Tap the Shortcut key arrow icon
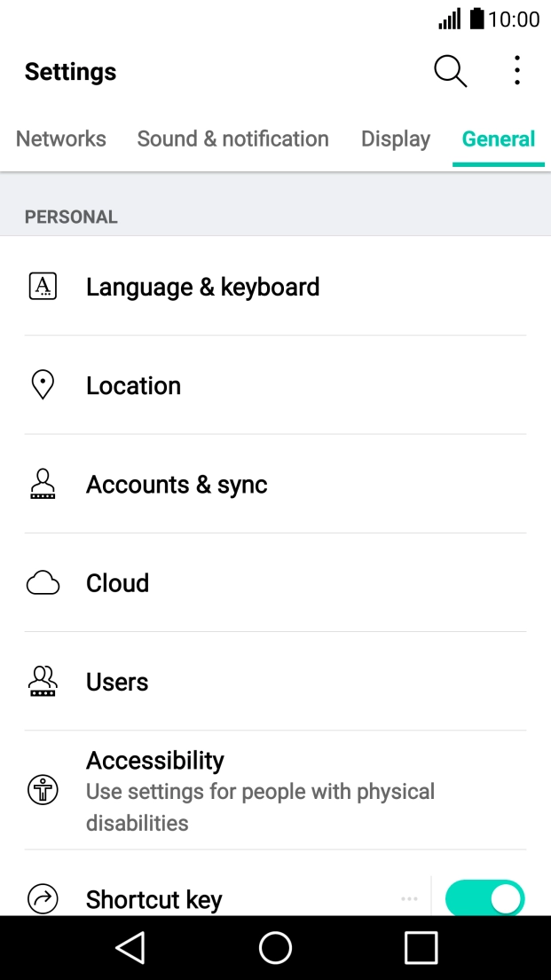Screen dimensions: 551x980 pyautogui.click(x=43, y=898)
